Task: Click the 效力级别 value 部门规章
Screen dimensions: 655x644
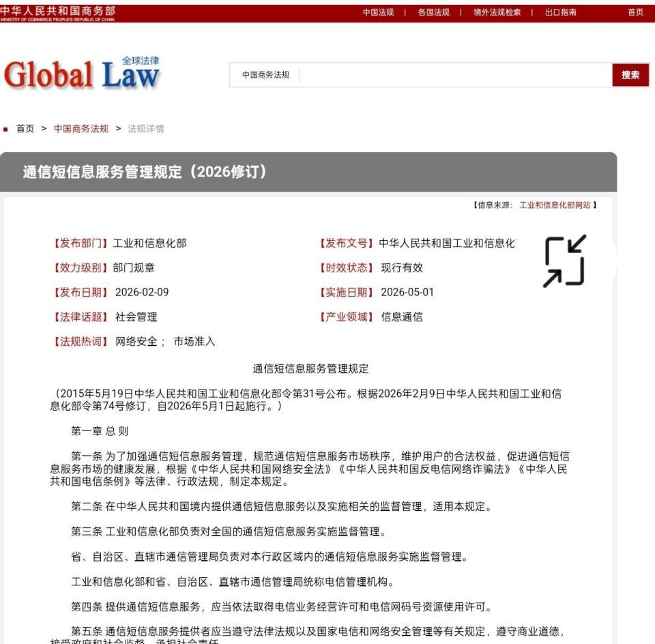Action: coord(134,267)
